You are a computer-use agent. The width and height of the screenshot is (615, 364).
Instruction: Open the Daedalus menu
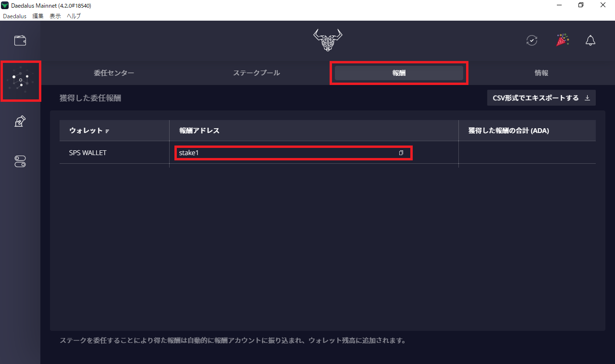click(x=14, y=16)
